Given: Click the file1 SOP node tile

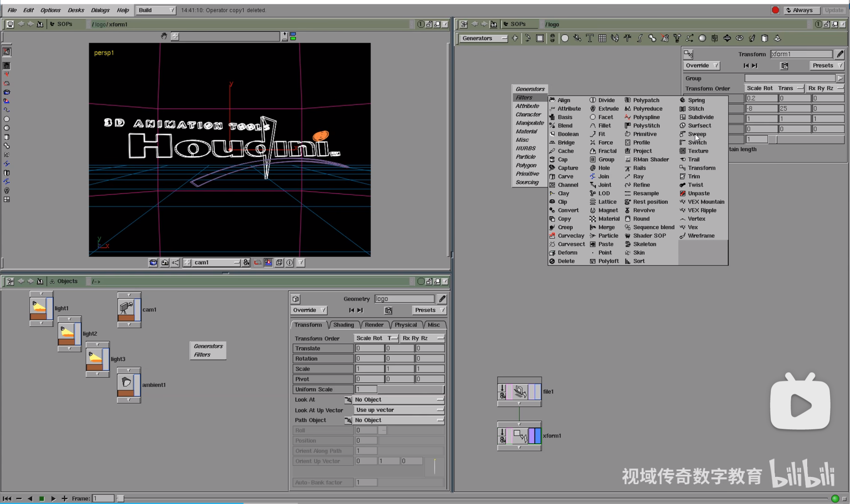Looking at the screenshot, I should [x=519, y=392].
